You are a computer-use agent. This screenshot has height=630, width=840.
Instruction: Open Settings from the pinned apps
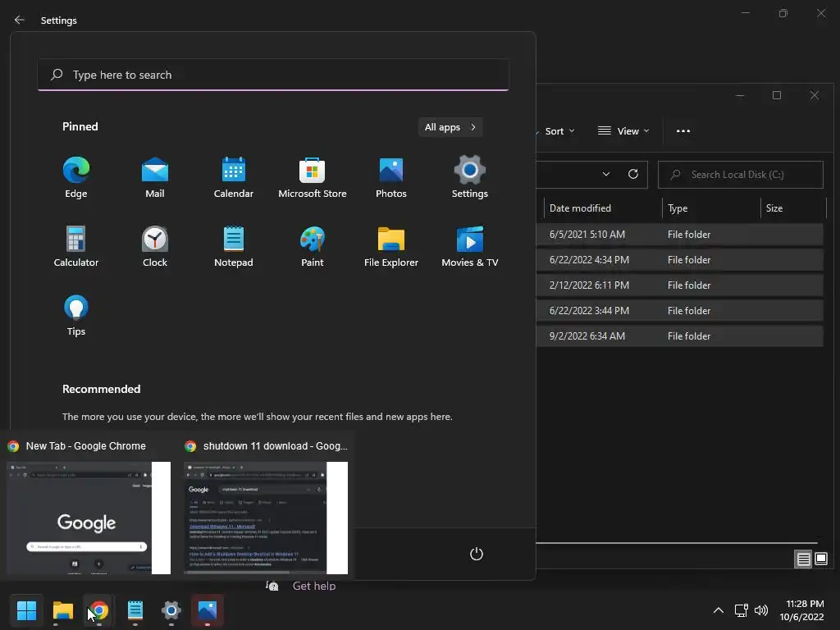pos(470,178)
